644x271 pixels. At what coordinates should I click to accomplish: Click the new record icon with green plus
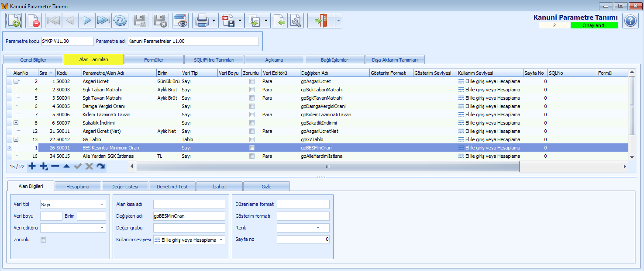tap(13, 21)
